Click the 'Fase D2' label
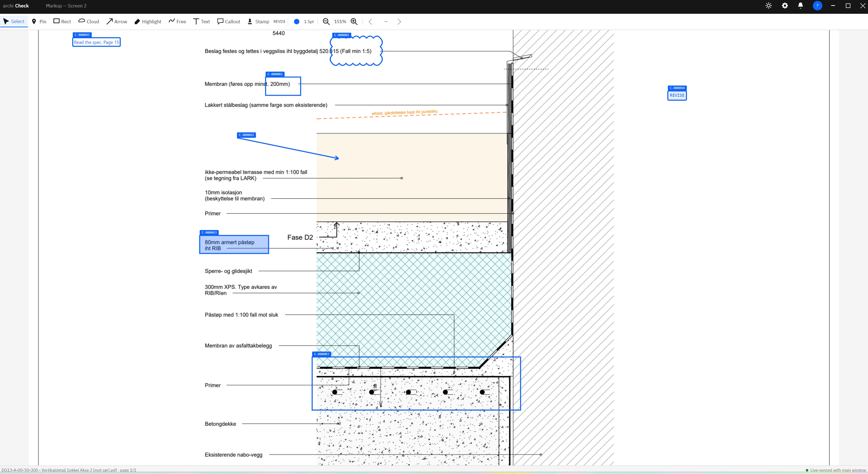Screen dimensions: 868x474 point(300,237)
